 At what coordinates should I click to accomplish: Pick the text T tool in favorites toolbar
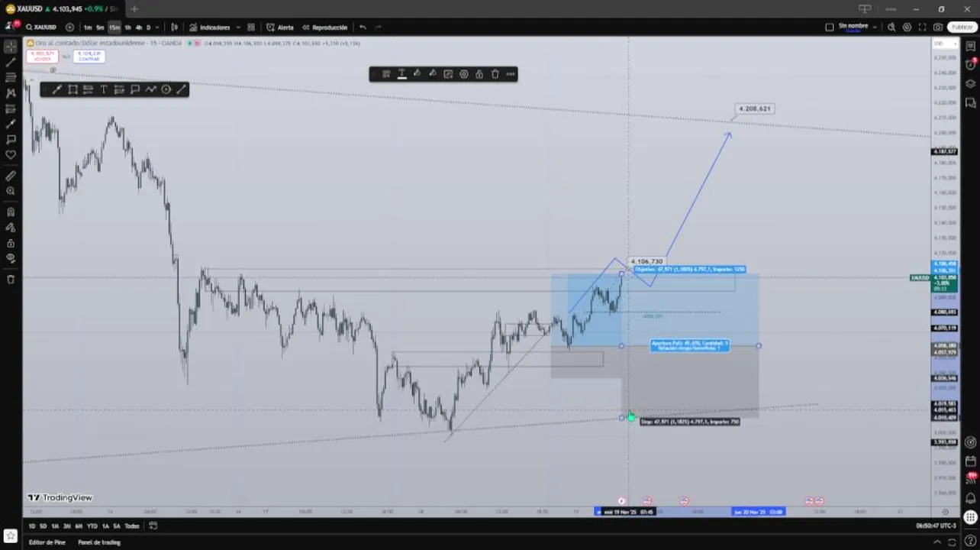(104, 89)
